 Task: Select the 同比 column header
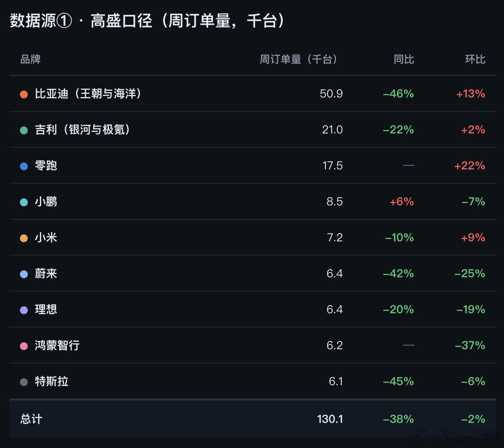coord(404,59)
